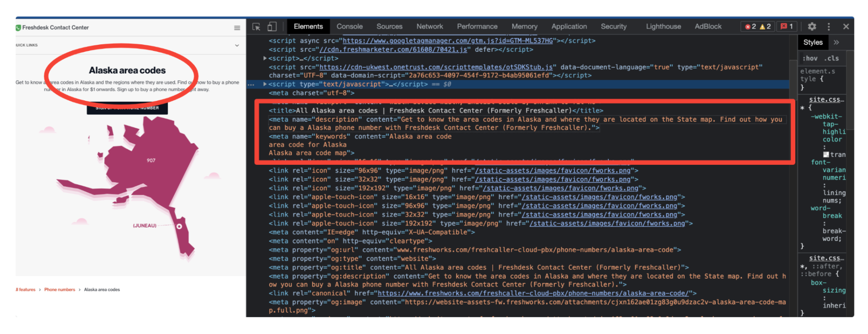Switch to the Elements tab

click(x=308, y=27)
